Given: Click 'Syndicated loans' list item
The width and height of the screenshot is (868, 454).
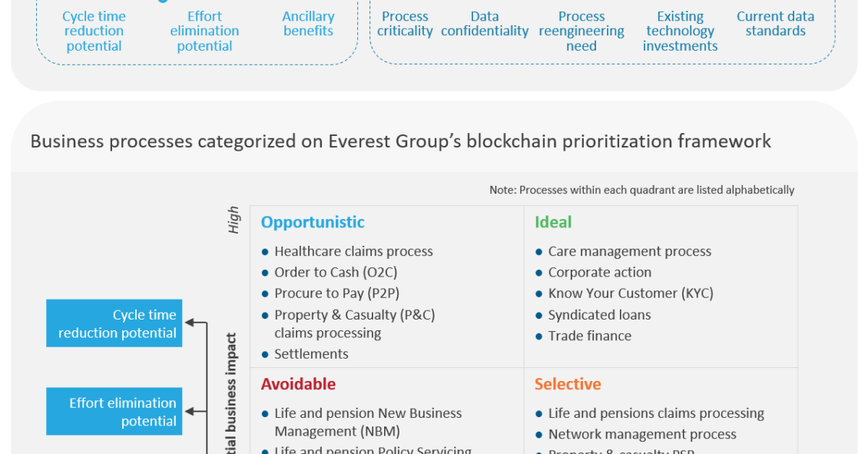Looking at the screenshot, I should [x=599, y=315].
